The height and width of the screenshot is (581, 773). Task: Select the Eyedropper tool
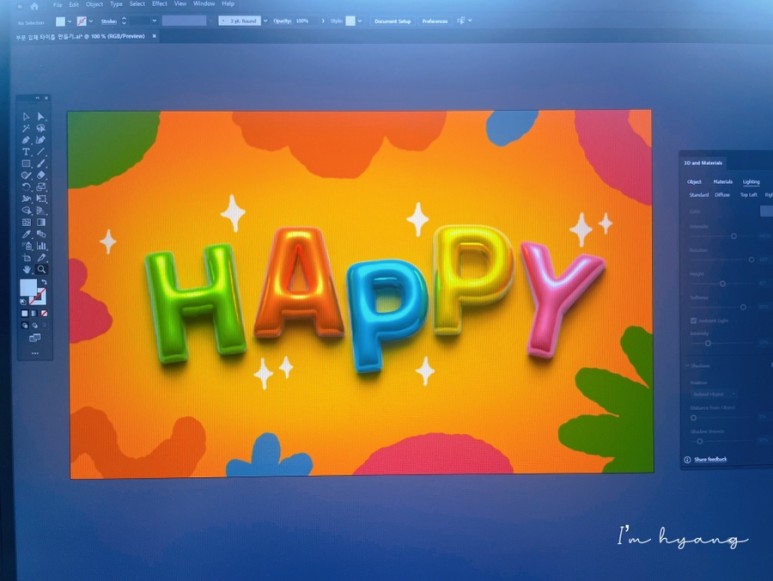26,235
